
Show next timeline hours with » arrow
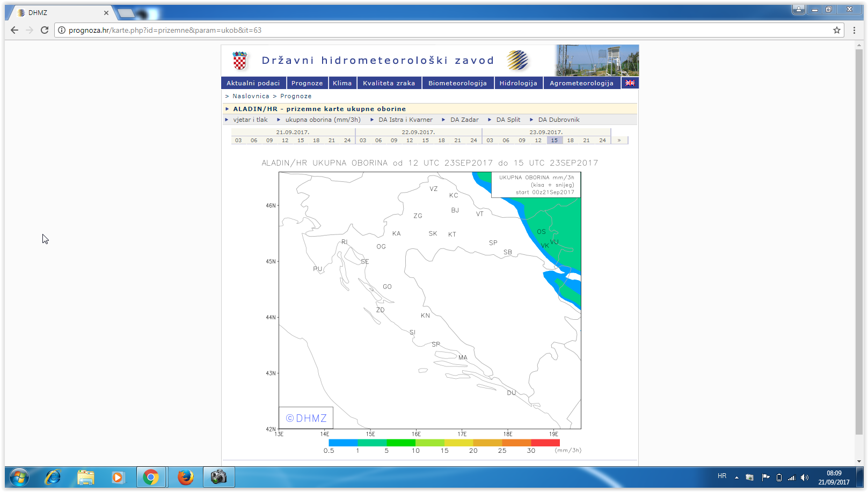[619, 140]
